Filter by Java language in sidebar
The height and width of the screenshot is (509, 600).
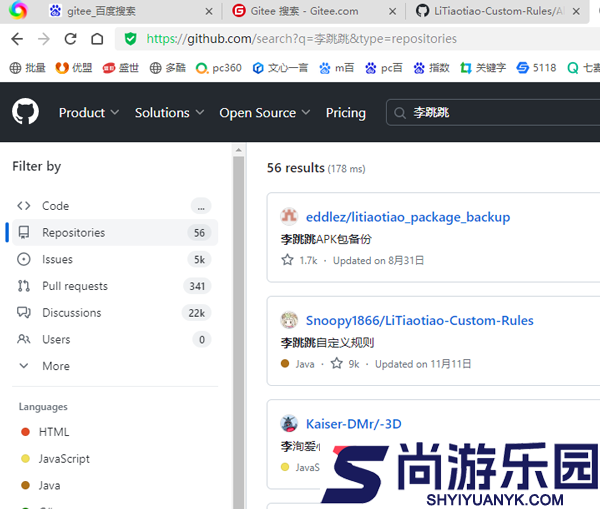pos(41,485)
